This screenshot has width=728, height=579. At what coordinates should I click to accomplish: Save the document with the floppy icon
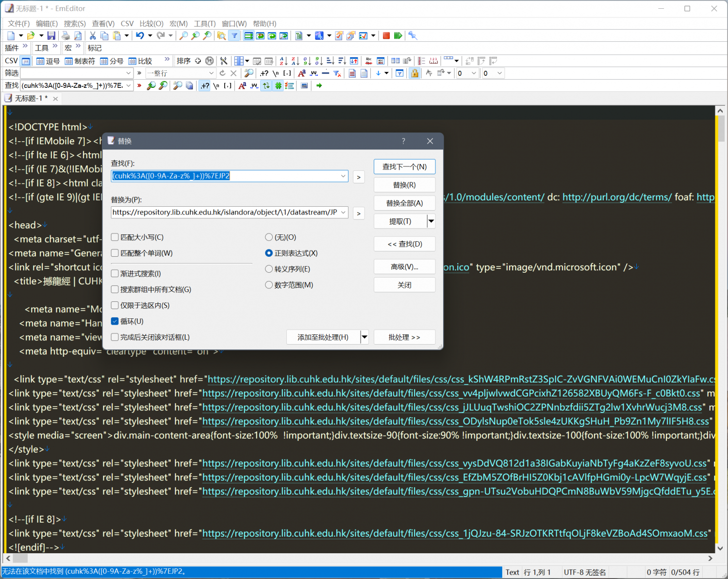(51, 35)
